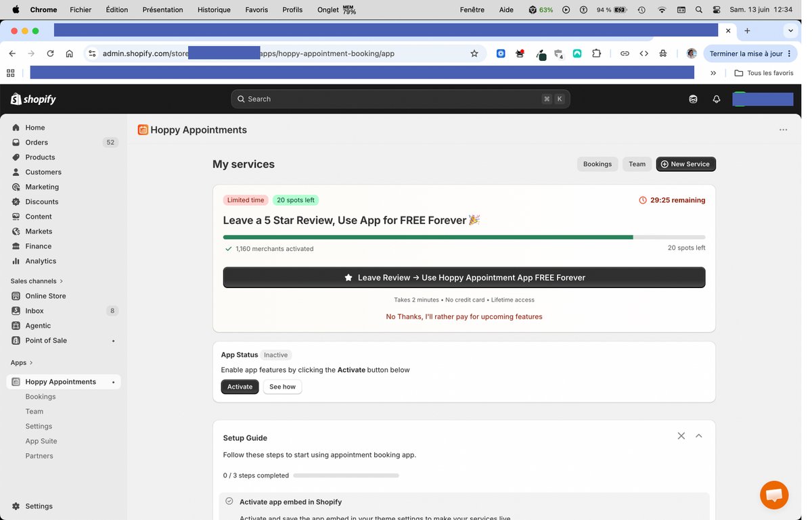The height and width of the screenshot is (520, 812).
Task: Open the Sidekick assistant icon in the top bar
Action: [693, 99]
